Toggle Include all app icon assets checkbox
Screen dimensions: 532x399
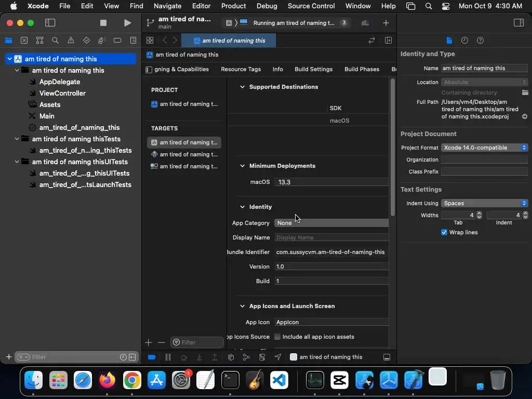[277, 337]
